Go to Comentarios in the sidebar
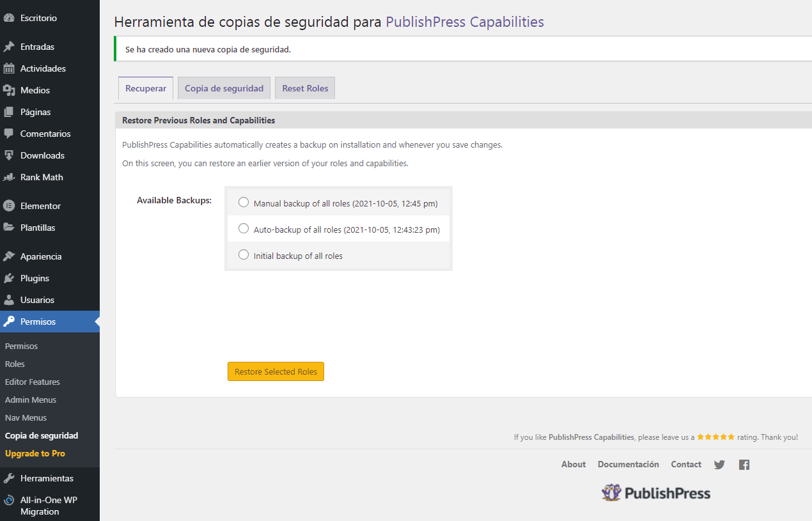812x521 pixels. pos(45,134)
